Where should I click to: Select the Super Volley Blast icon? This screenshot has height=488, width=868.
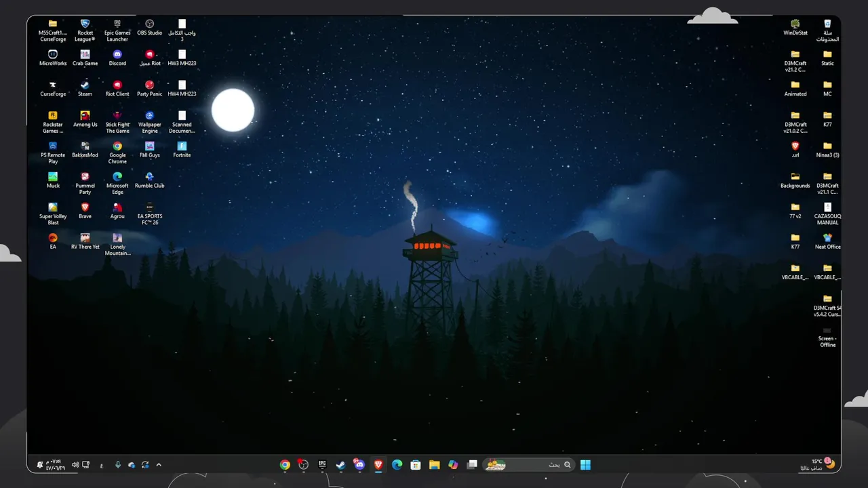click(53, 214)
